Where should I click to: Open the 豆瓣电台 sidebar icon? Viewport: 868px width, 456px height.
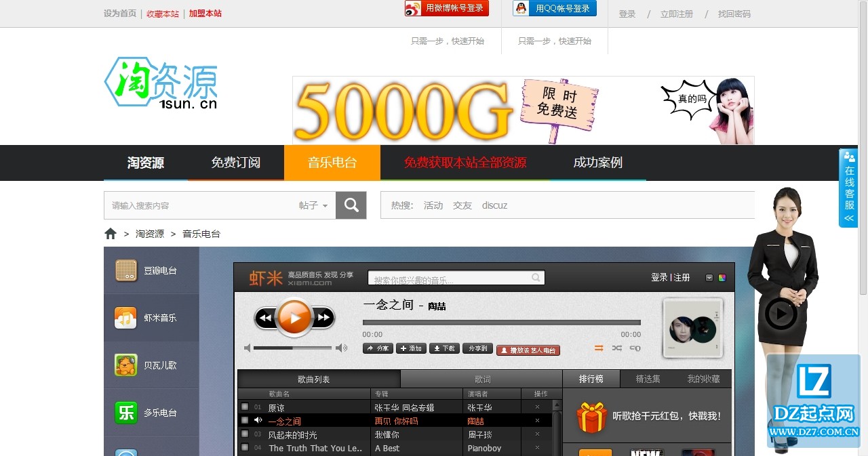click(x=126, y=270)
